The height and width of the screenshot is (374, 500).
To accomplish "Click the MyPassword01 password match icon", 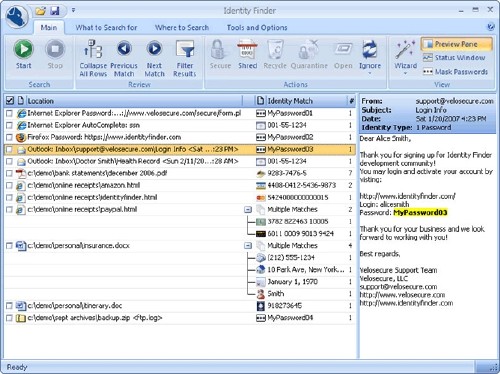I will [x=260, y=113].
